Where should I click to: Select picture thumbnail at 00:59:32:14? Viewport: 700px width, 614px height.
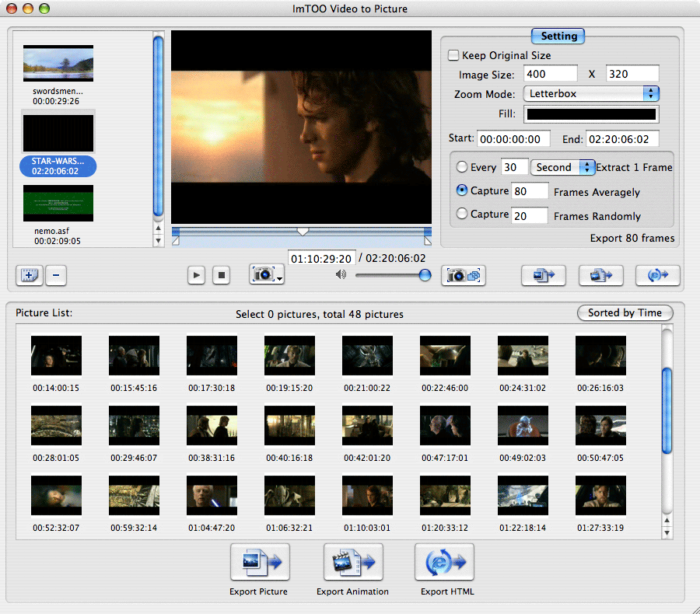click(134, 495)
